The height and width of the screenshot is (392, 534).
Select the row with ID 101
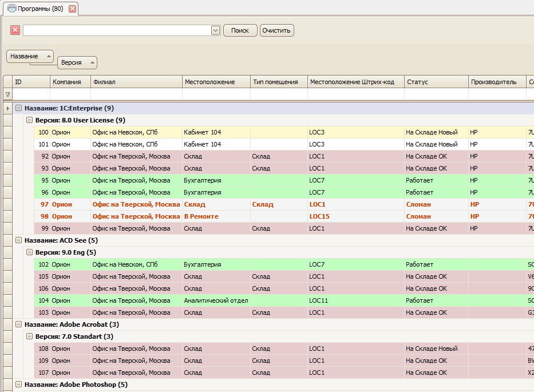pos(284,144)
